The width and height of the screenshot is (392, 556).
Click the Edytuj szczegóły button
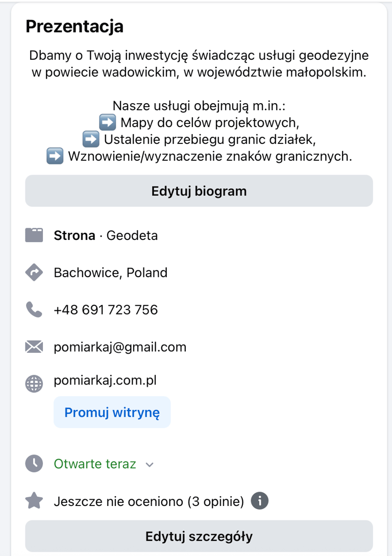point(199,537)
